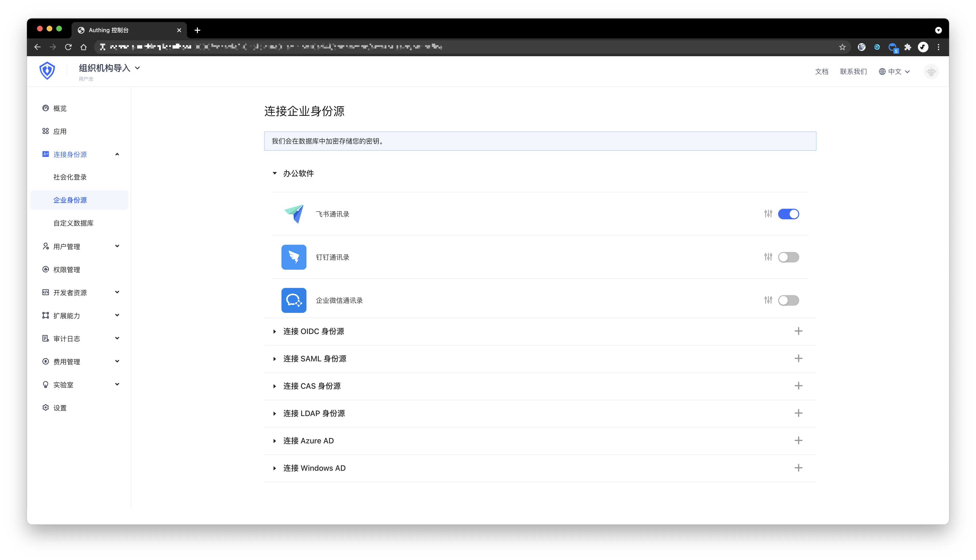This screenshot has width=976, height=560.
Task: Enable the 钉钉通讯录 toggle
Action: (788, 257)
